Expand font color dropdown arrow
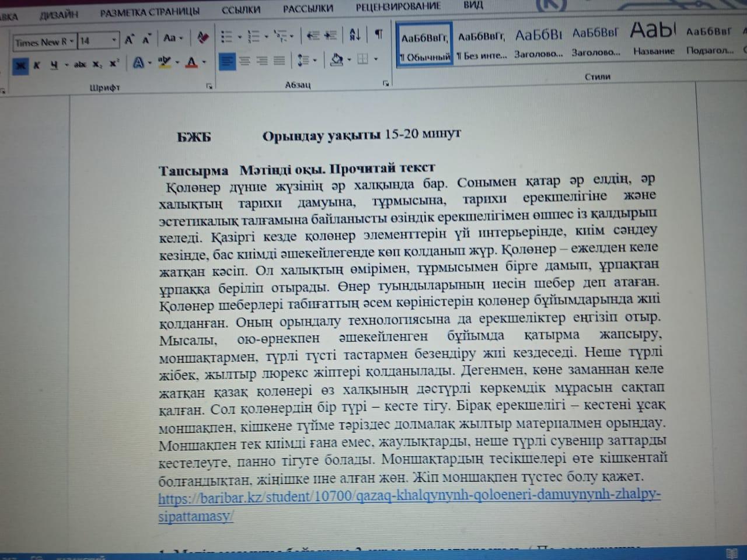 coord(203,62)
